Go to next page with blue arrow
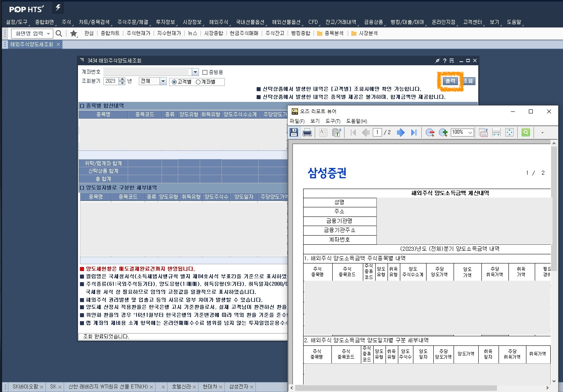 pyautogui.click(x=401, y=133)
